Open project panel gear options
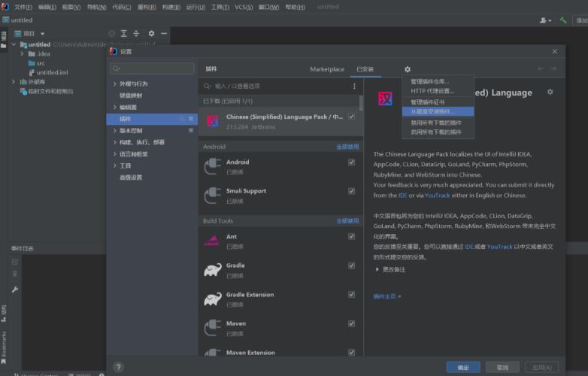588x376 pixels. point(151,33)
